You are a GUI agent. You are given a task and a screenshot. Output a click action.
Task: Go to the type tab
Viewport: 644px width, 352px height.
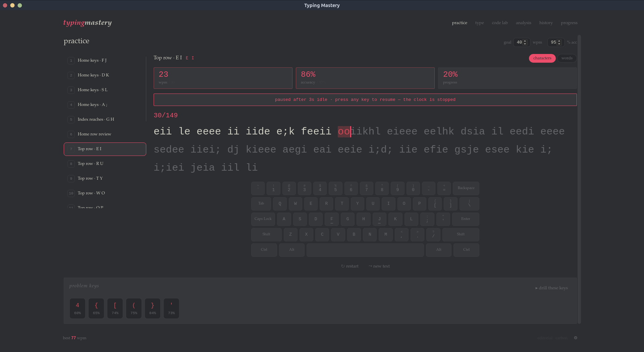click(x=479, y=23)
